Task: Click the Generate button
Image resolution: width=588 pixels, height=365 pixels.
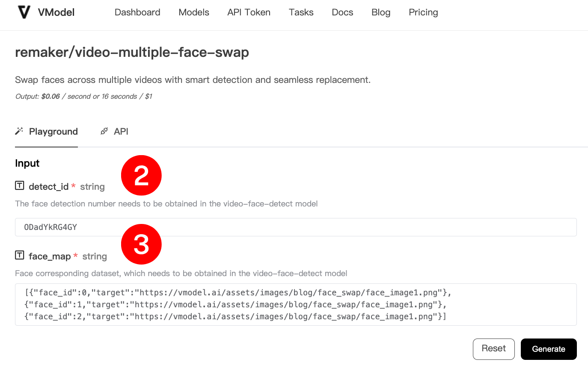Action: [x=549, y=349]
